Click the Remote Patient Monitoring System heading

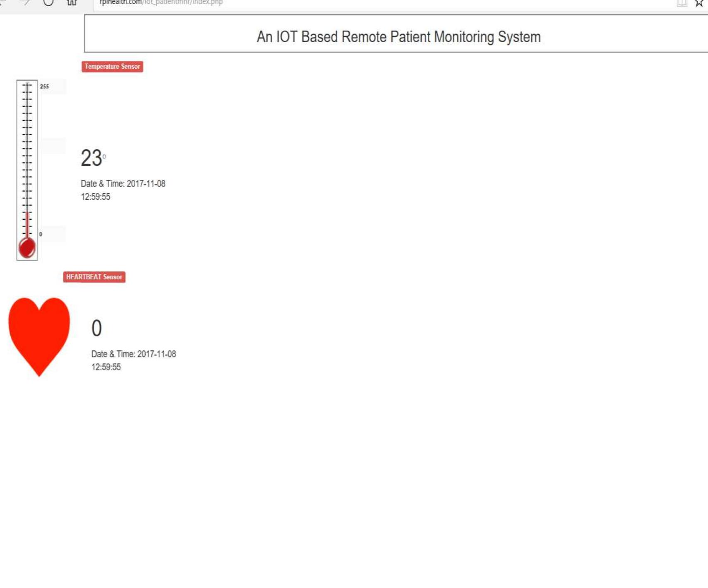point(398,37)
